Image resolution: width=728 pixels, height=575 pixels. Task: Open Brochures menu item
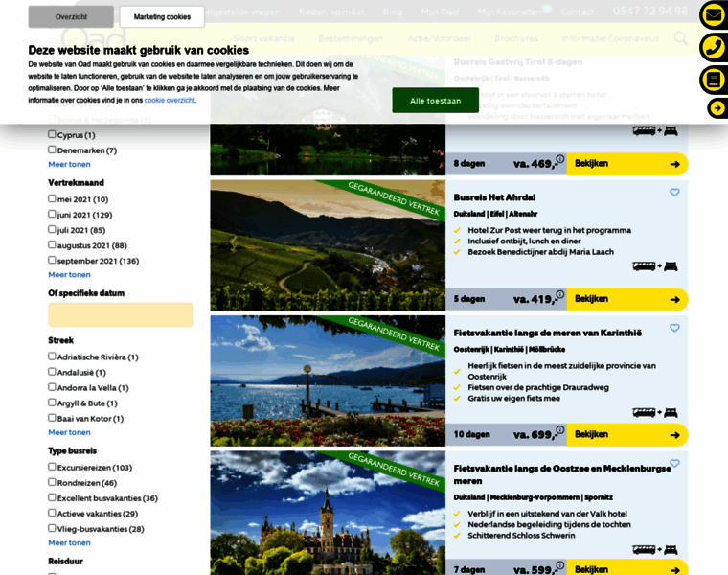[516, 38]
